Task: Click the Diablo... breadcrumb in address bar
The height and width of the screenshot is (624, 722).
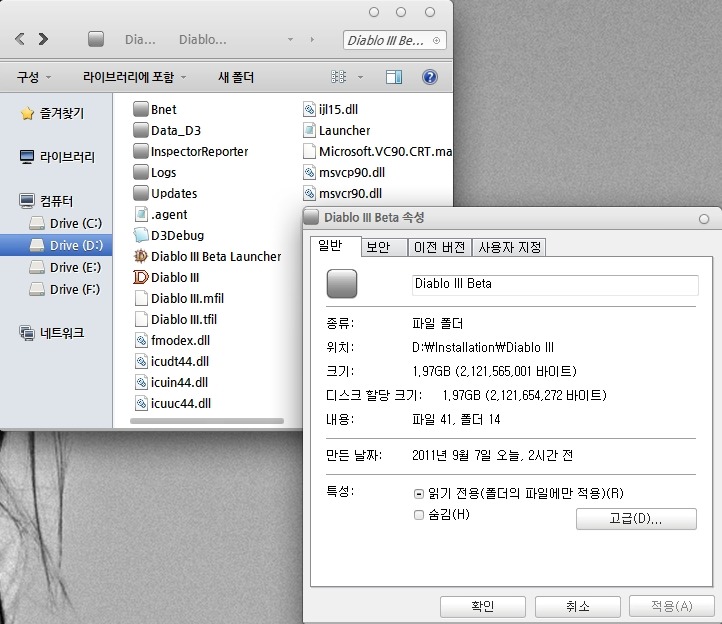Action: (x=203, y=40)
